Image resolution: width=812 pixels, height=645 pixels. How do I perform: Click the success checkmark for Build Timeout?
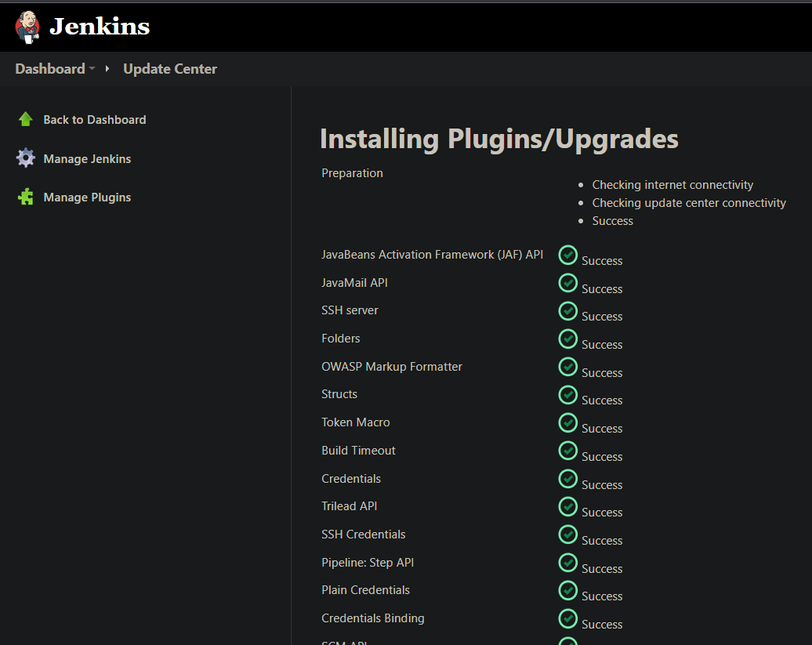coord(568,451)
